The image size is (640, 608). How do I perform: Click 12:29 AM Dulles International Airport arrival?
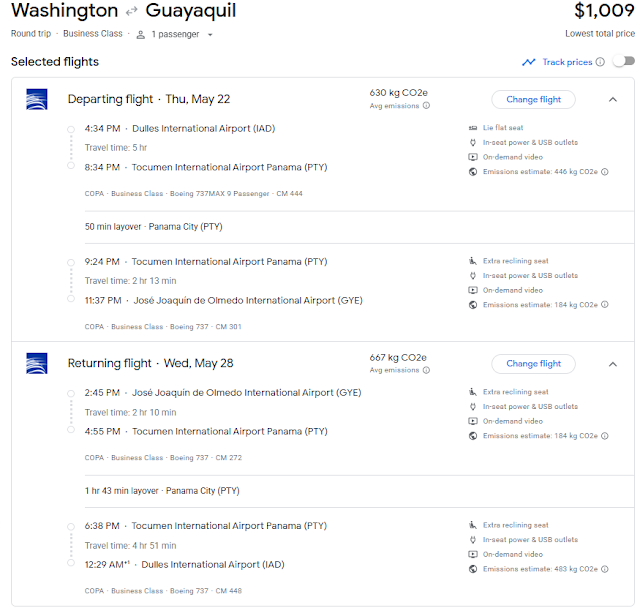pyautogui.click(x=184, y=564)
